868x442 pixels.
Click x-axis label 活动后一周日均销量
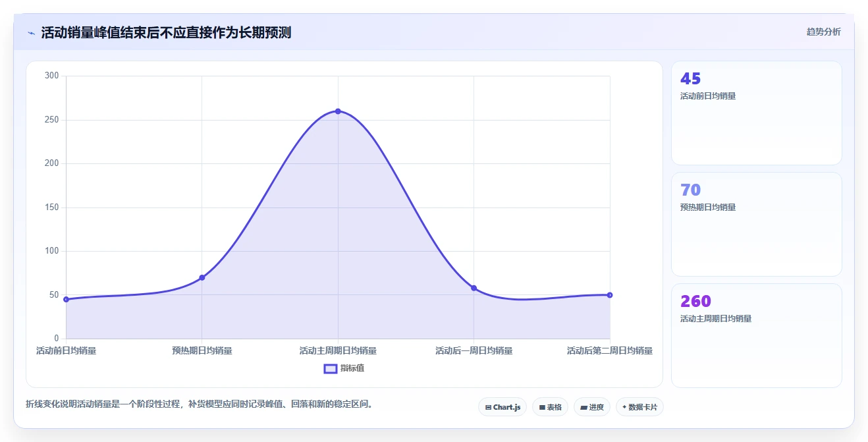(474, 351)
